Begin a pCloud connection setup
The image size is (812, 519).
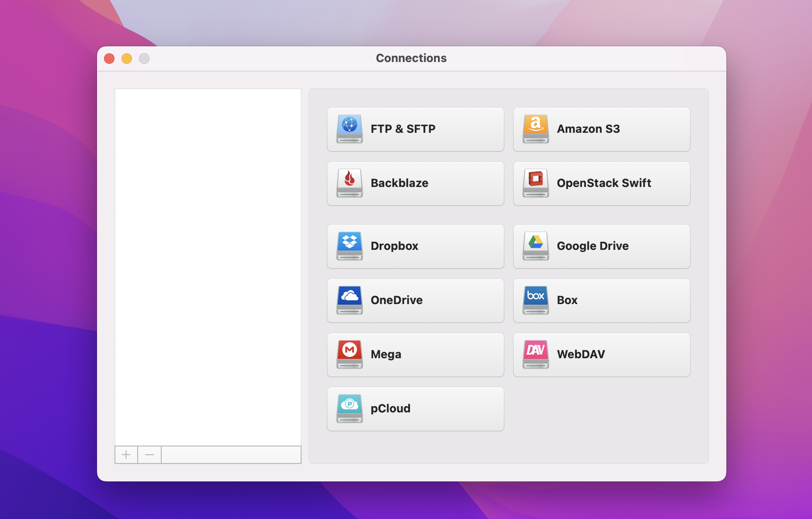click(x=415, y=408)
